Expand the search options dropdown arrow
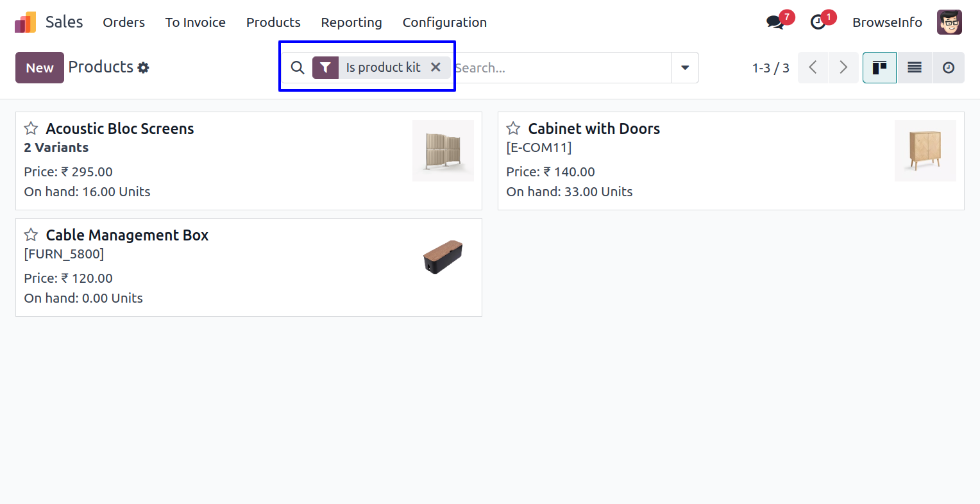 click(685, 68)
